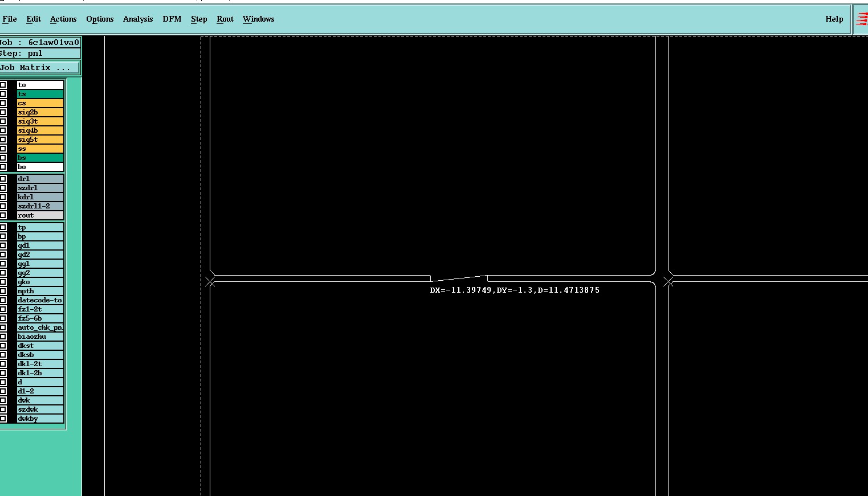Toggle display checkbox for layer to
This screenshot has width=868, height=496.
pyautogui.click(x=3, y=85)
